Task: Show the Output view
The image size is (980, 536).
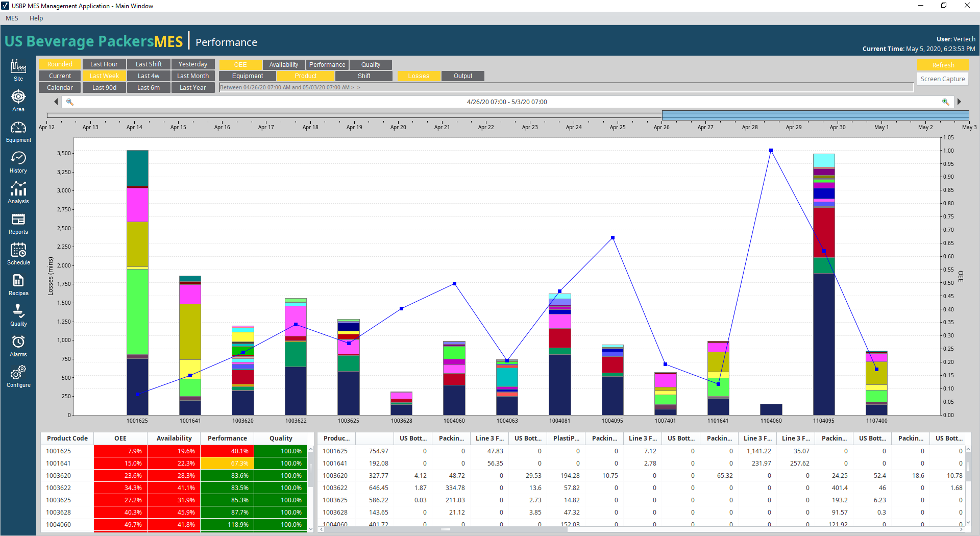Action: [x=463, y=76]
